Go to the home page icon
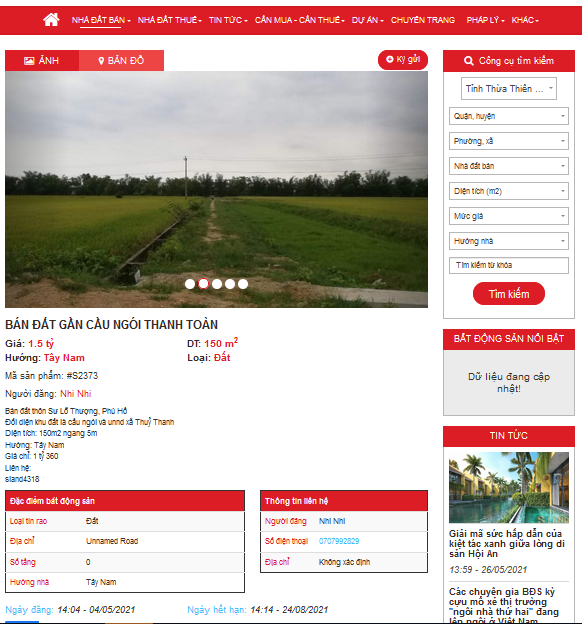Viewport: 582px width, 624px height. point(51,20)
